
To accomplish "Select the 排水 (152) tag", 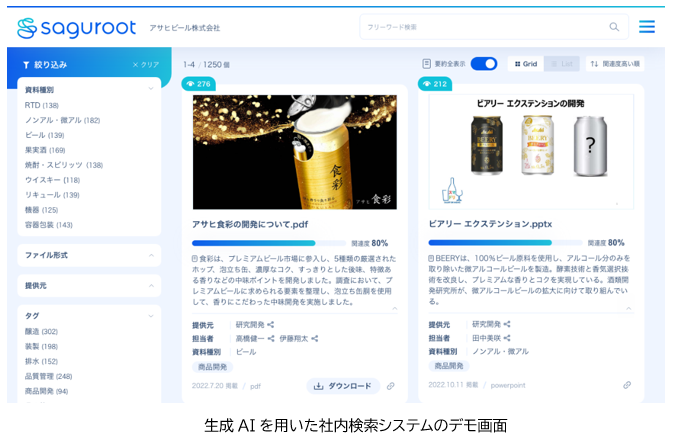I will 41,361.
